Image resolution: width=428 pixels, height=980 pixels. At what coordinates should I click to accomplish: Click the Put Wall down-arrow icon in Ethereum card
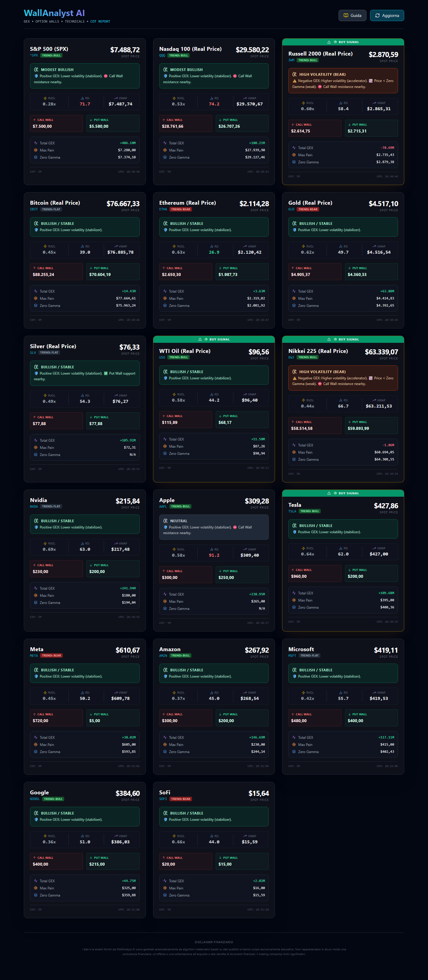click(220, 268)
